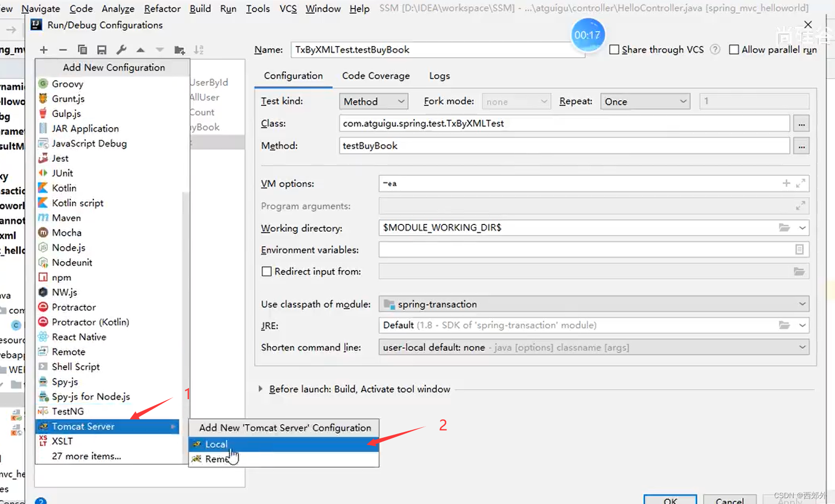Close the Run/Debug Configurations dialog

click(x=808, y=24)
